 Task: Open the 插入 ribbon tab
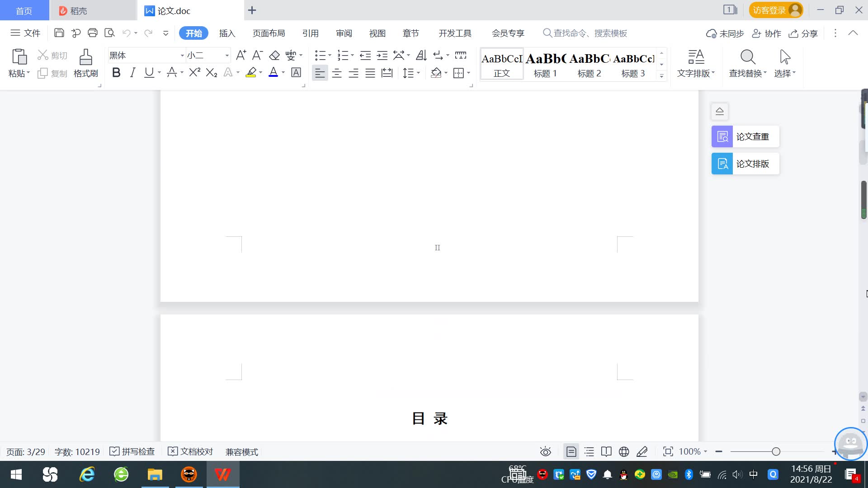(227, 33)
